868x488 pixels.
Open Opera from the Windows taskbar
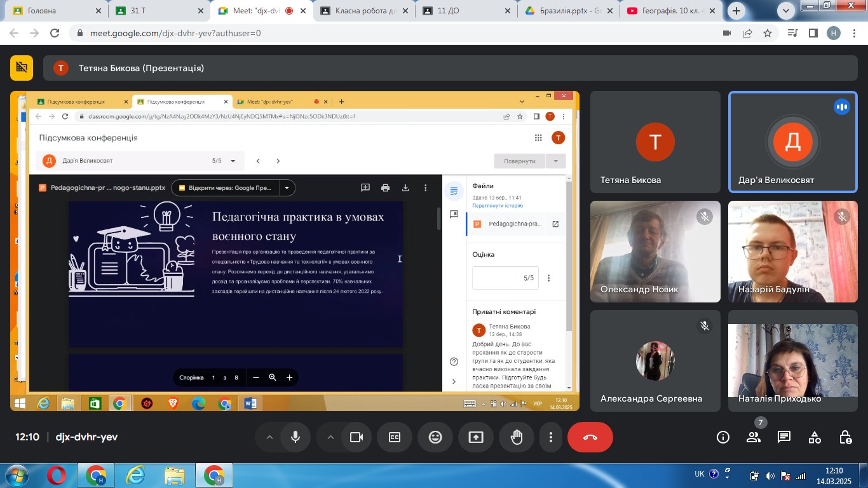[56, 475]
